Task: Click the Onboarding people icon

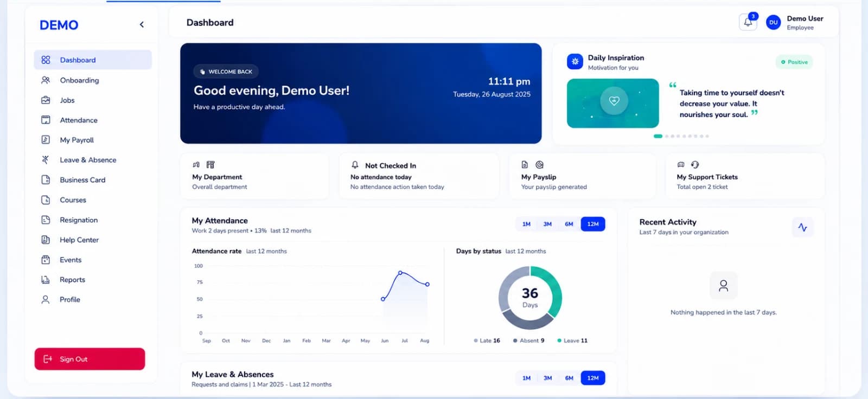Action: 46,80
